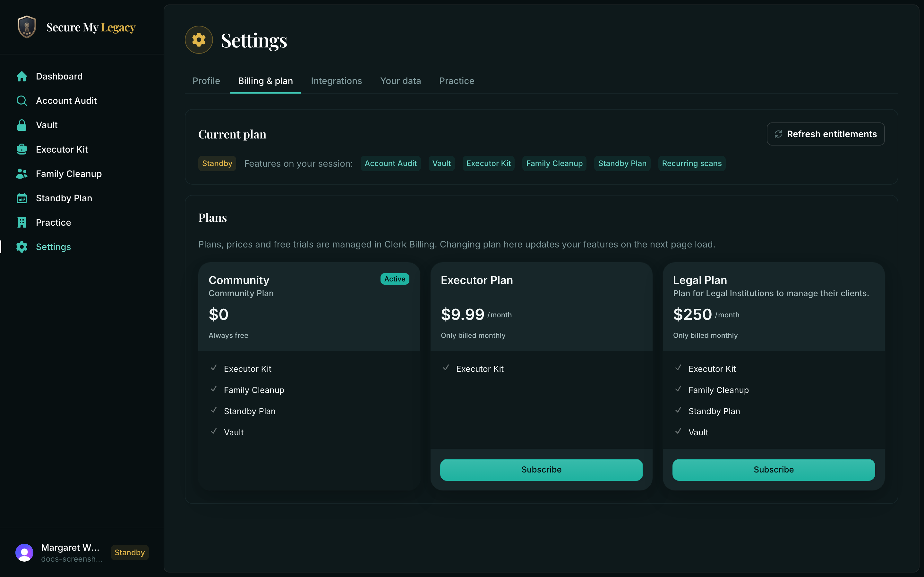This screenshot has width=924, height=577.
Task: Select the Standby Plan calendar icon
Action: click(22, 198)
